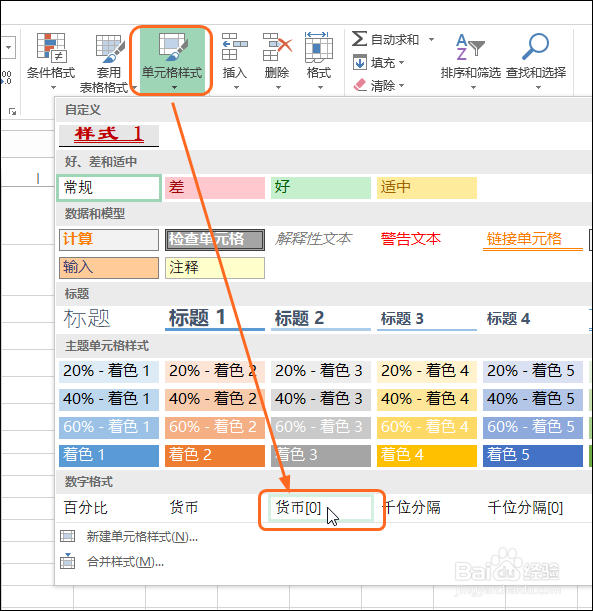
Task: Expand the 排序和筛选 dropdown arrow
Action: [x=473, y=88]
